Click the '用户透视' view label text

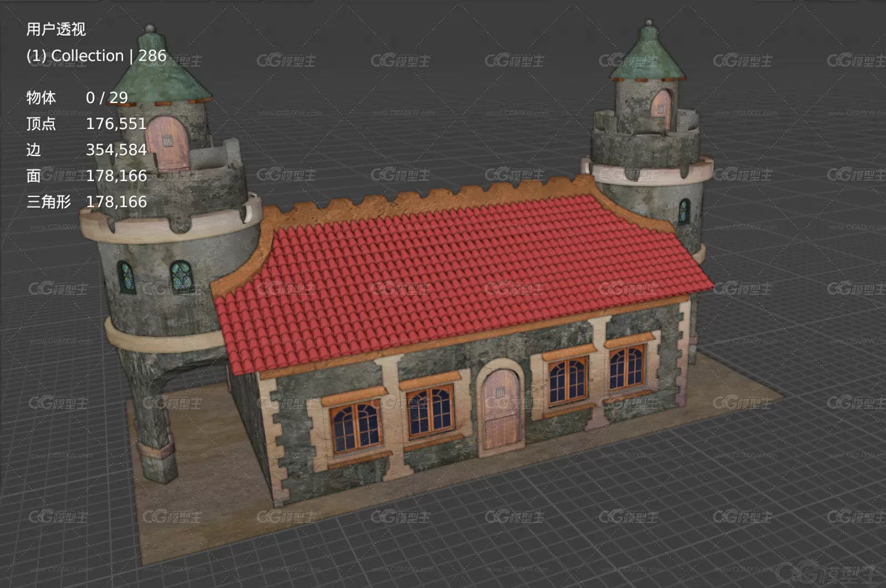(x=56, y=29)
